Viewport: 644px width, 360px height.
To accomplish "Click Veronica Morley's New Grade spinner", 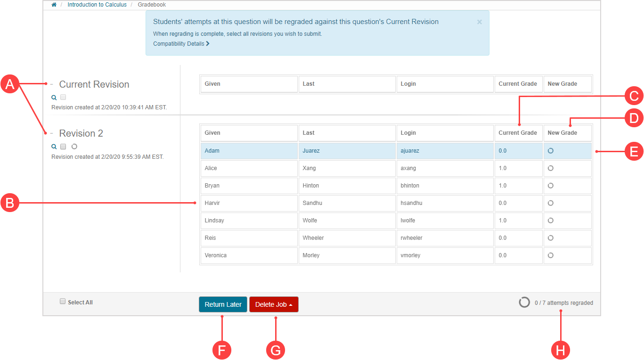I will pos(550,255).
